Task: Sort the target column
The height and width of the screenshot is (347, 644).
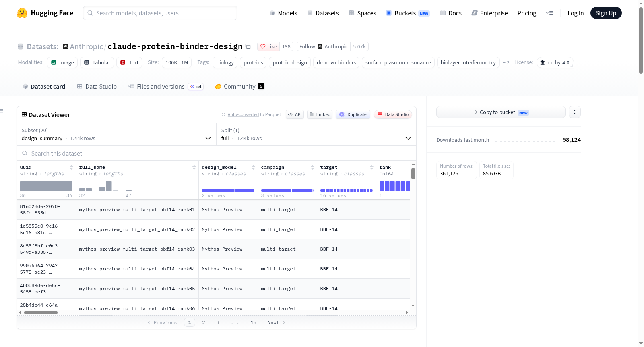Action: 372,167
